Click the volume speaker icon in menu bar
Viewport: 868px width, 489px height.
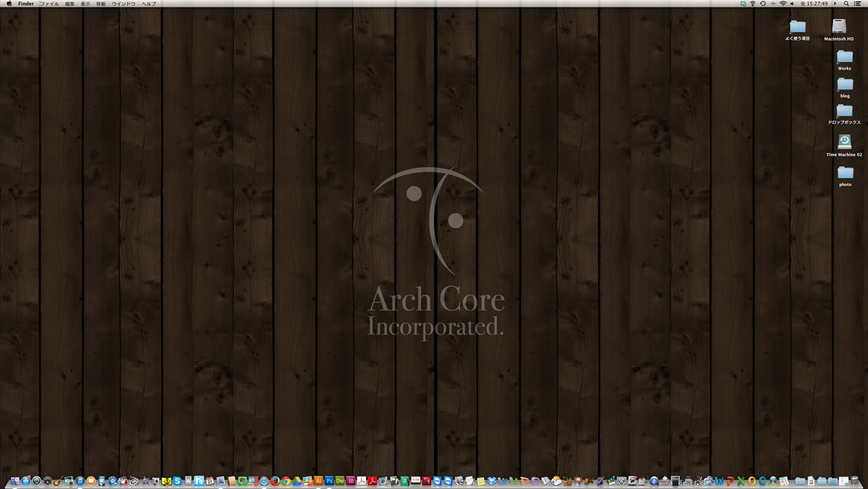792,3
